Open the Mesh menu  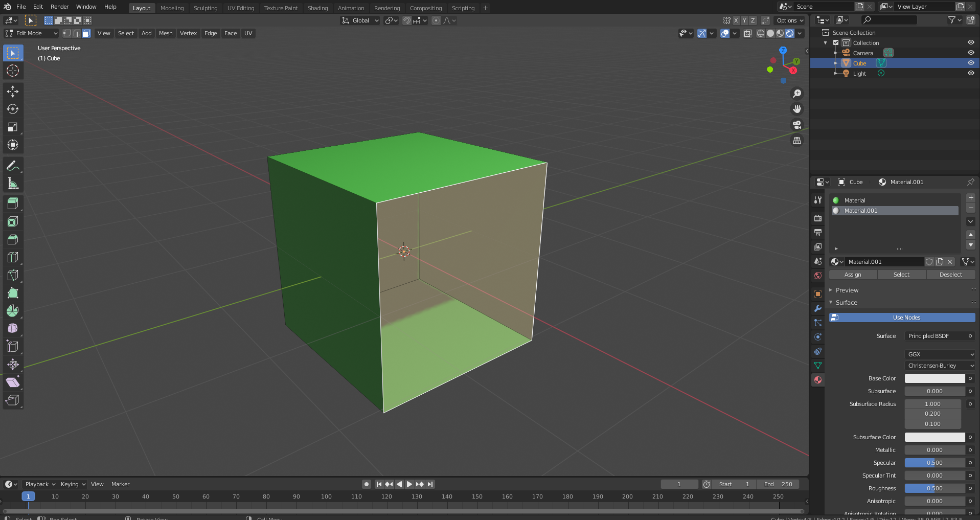tap(166, 33)
